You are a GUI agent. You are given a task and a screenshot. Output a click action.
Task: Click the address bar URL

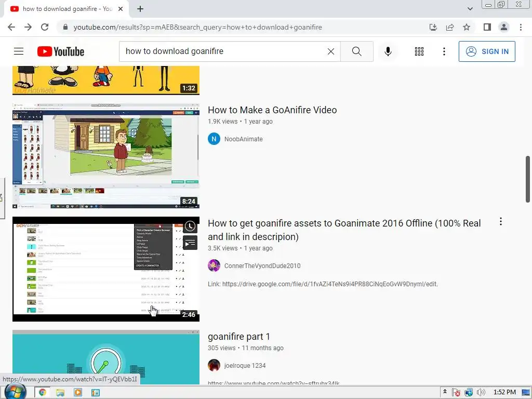(197, 27)
